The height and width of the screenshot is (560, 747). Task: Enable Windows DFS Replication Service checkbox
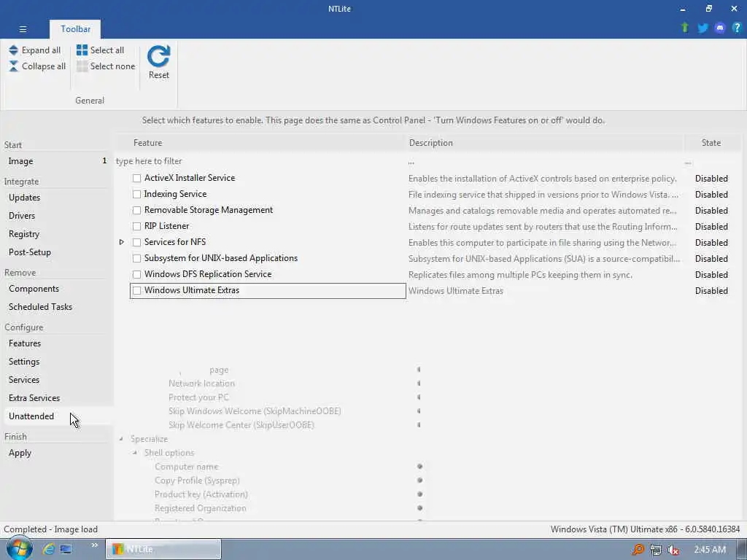(x=136, y=274)
